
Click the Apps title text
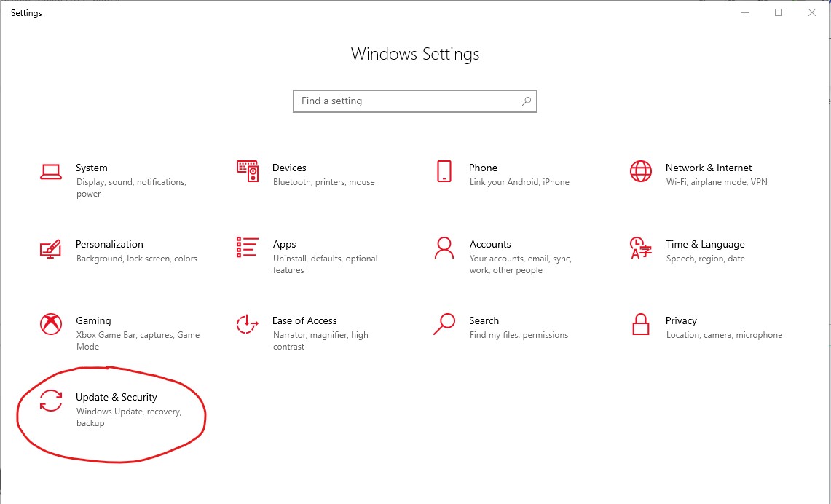[285, 244]
